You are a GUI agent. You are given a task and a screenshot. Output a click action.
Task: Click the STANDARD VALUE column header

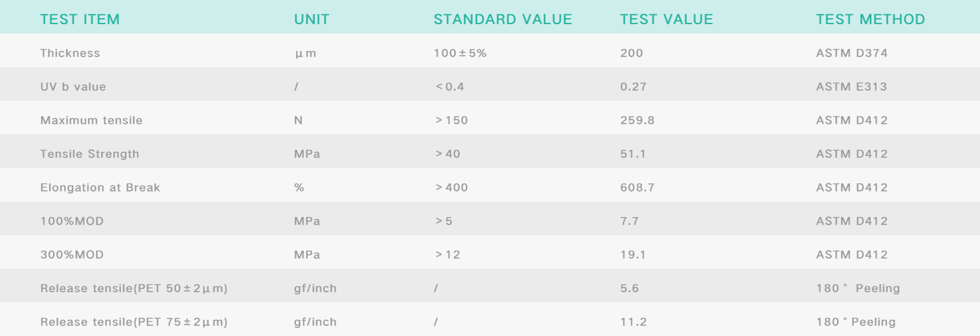503,19
